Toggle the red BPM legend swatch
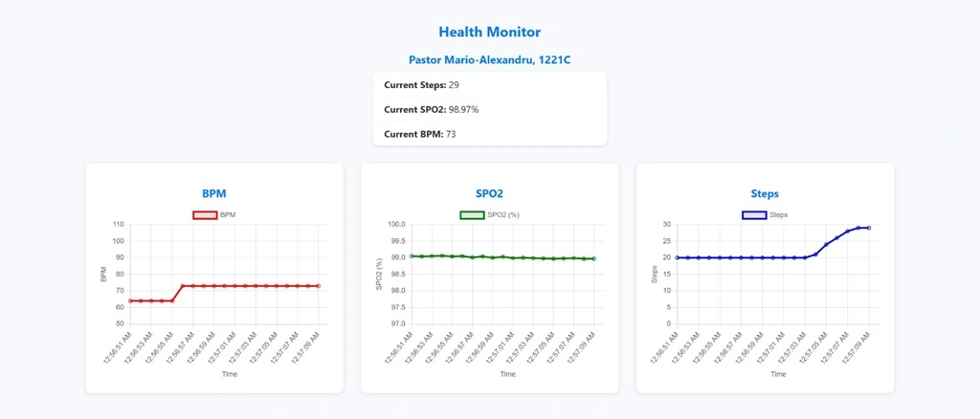 click(x=204, y=215)
